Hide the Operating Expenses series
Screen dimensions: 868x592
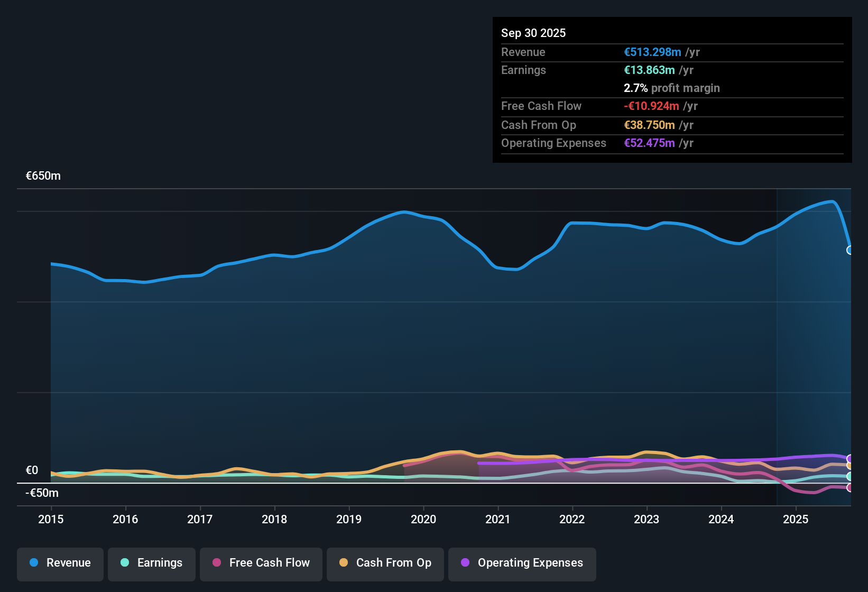522,563
